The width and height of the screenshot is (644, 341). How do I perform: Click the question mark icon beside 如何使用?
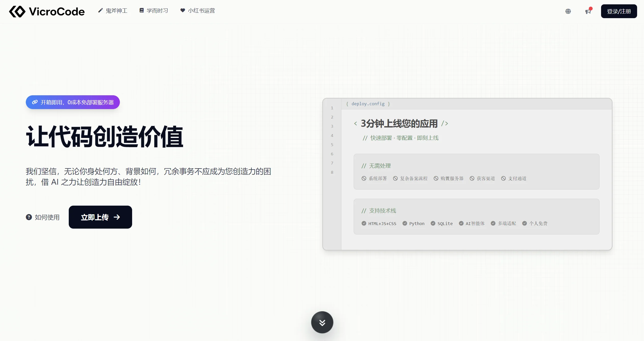coord(29,217)
